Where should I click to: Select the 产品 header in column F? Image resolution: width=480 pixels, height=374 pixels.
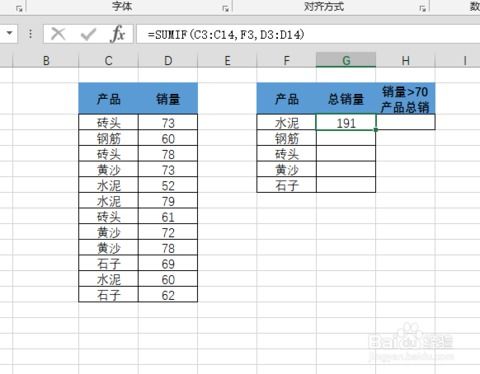click(x=286, y=99)
